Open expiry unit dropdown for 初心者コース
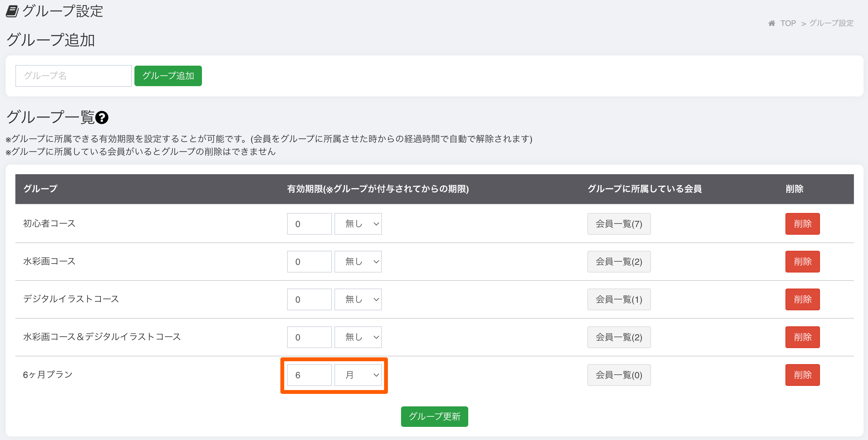 358,224
